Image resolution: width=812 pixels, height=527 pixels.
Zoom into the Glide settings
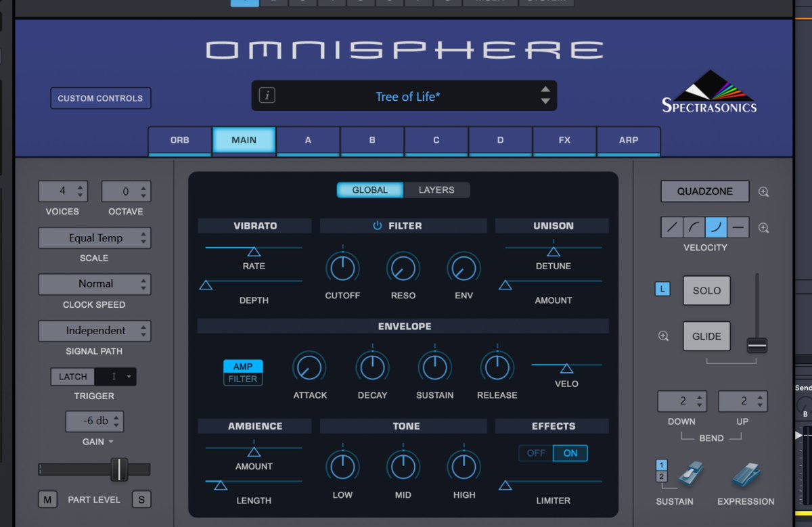(663, 336)
